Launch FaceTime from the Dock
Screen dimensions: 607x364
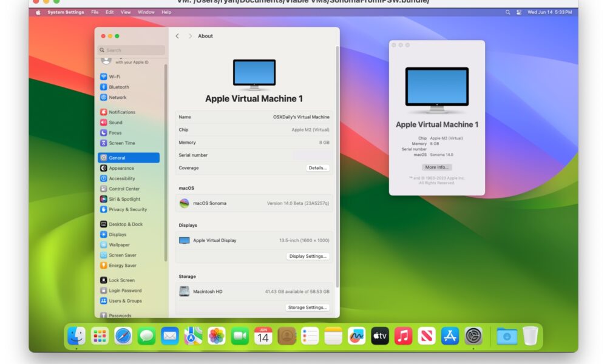(240, 335)
